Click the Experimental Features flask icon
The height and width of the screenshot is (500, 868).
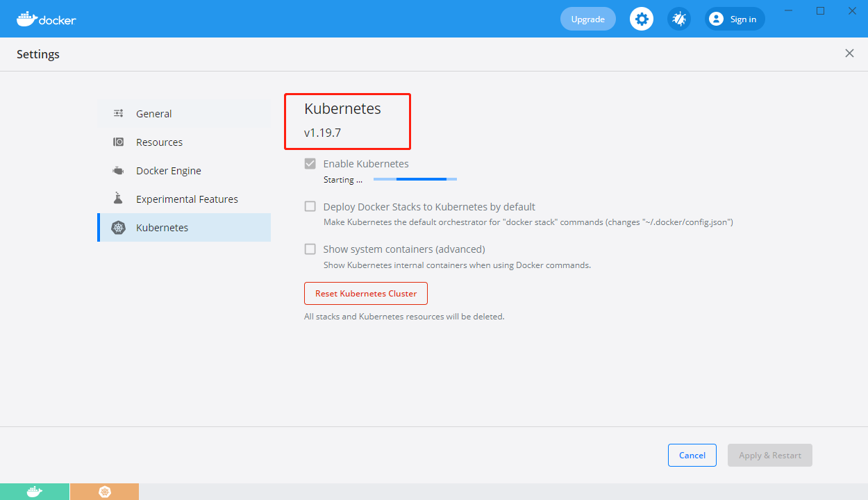(x=118, y=199)
